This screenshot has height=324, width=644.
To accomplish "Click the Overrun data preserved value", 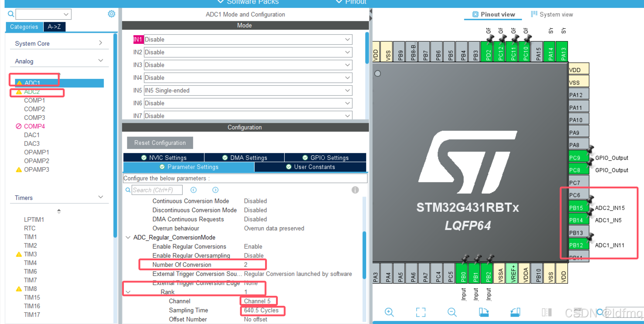I will [274, 228].
